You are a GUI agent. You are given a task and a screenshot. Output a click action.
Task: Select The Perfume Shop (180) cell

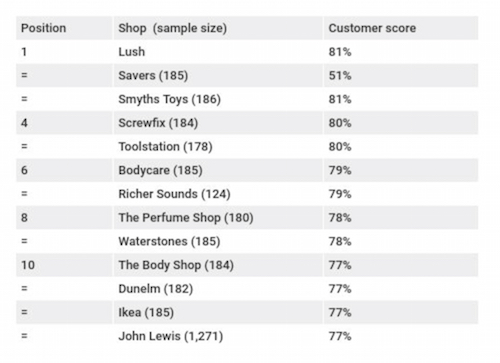pos(186,218)
